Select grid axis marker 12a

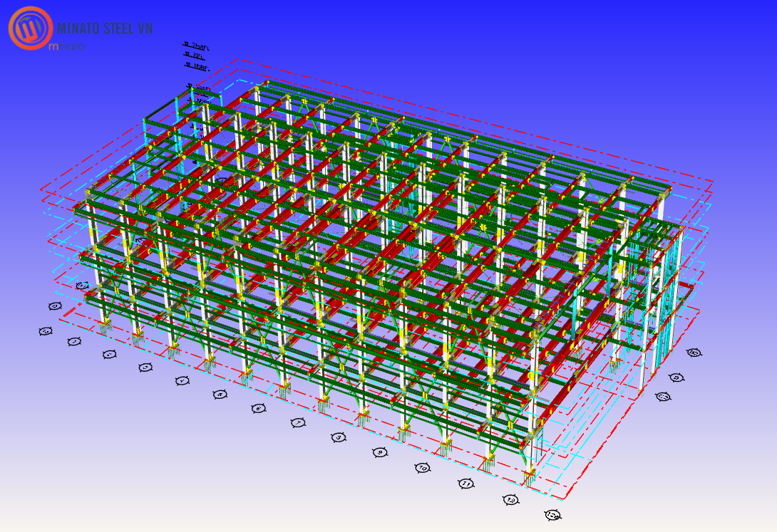(x=553, y=515)
